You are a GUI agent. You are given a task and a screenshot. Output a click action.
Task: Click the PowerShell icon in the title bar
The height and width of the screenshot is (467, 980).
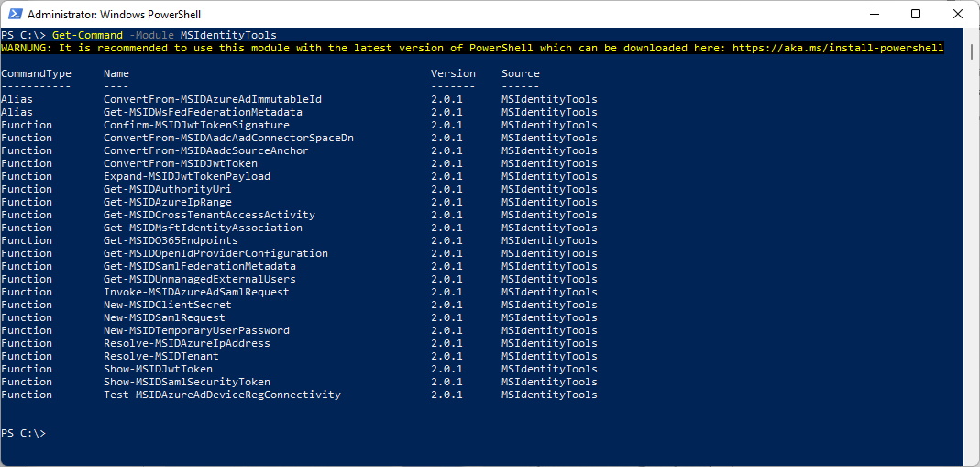16,14
